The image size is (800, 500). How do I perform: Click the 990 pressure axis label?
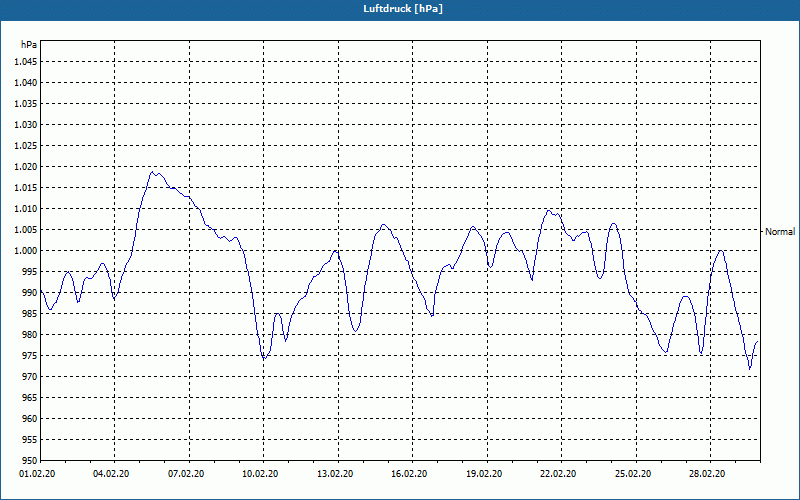pyautogui.click(x=30, y=292)
